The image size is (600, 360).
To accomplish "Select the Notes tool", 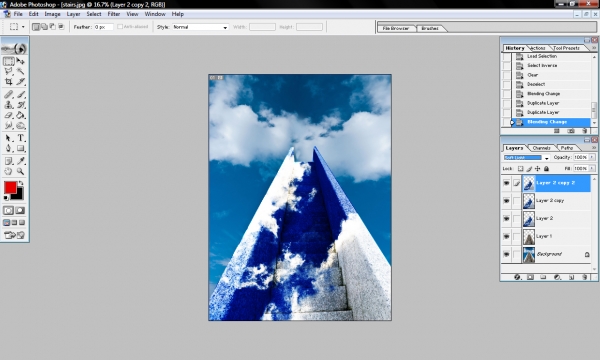I will coord(8,161).
